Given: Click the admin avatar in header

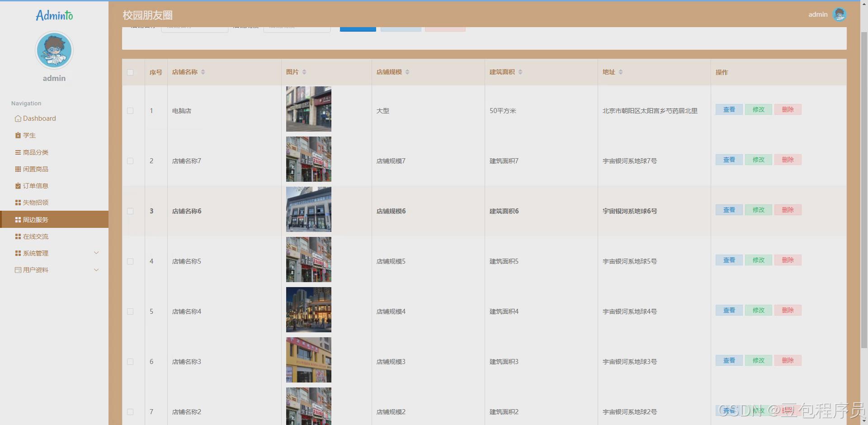Looking at the screenshot, I should coord(840,14).
